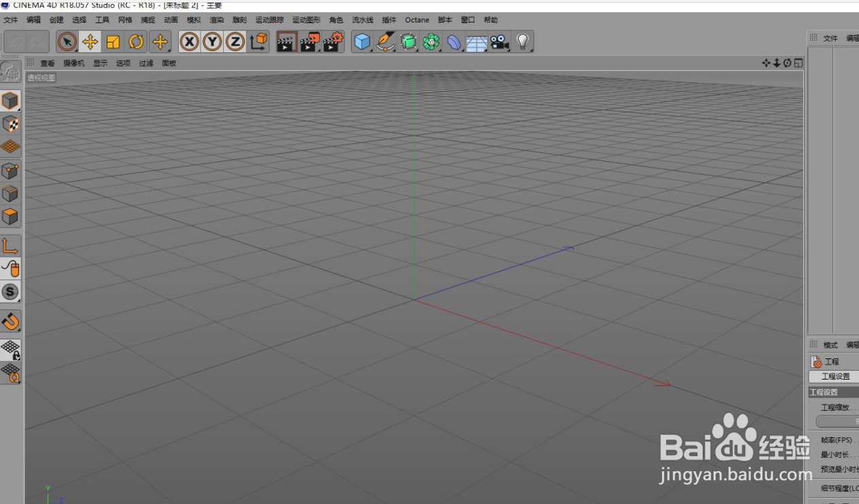Click the Make Editable icon

pos(10,71)
